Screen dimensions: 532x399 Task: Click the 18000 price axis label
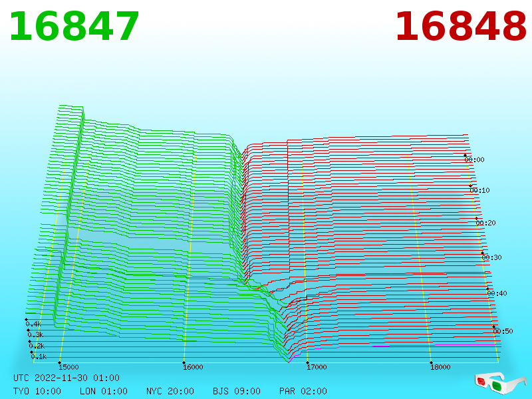[440, 367]
